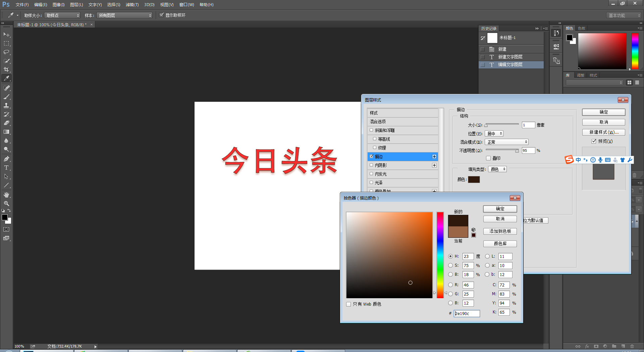Click the hex color input field
Screen dimensions: 644x352
click(x=467, y=313)
